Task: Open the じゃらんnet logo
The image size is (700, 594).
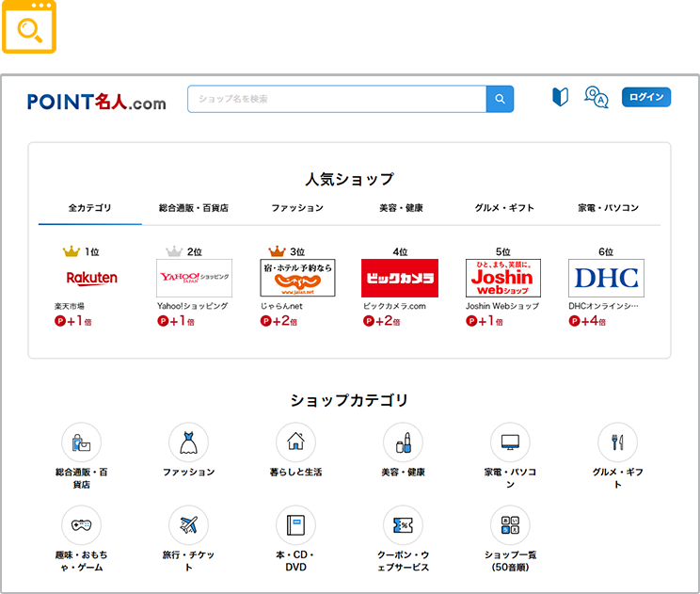Action: [x=297, y=278]
